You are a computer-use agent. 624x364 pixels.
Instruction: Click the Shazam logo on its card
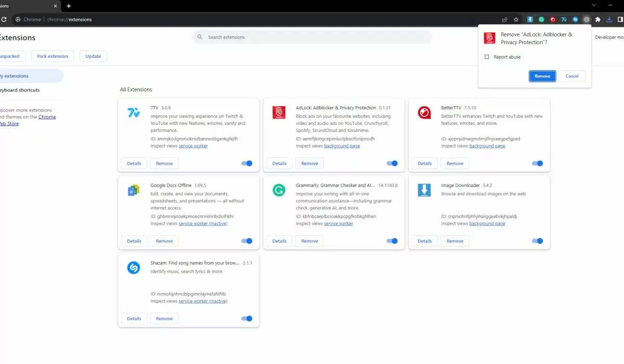[x=134, y=268]
